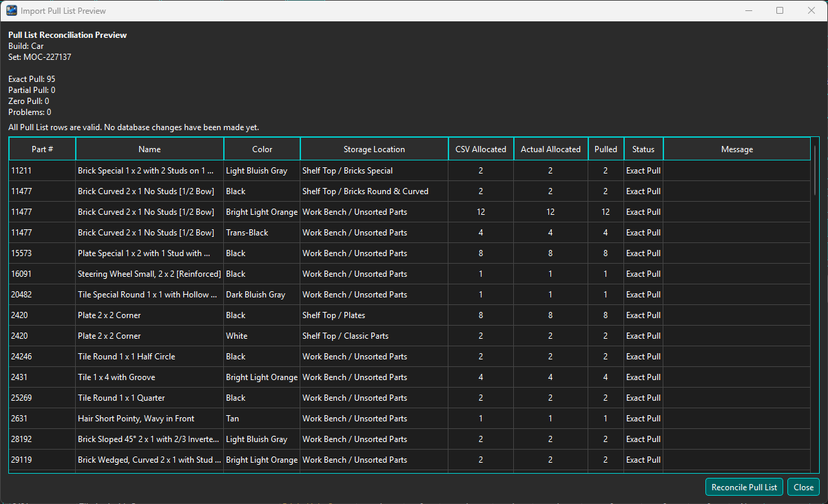Select part number 15573 cell
Viewport: 828px width, 504px height.
click(43, 253)
